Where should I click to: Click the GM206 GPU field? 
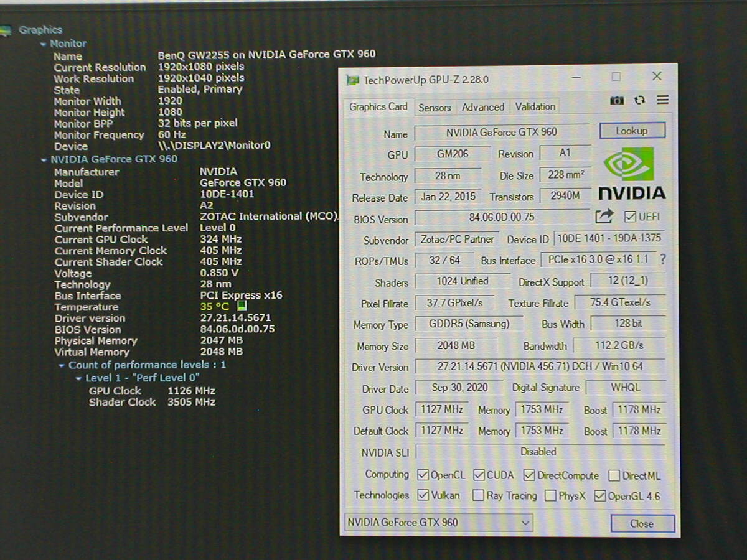pyautogui.click(x=453, y=153)
